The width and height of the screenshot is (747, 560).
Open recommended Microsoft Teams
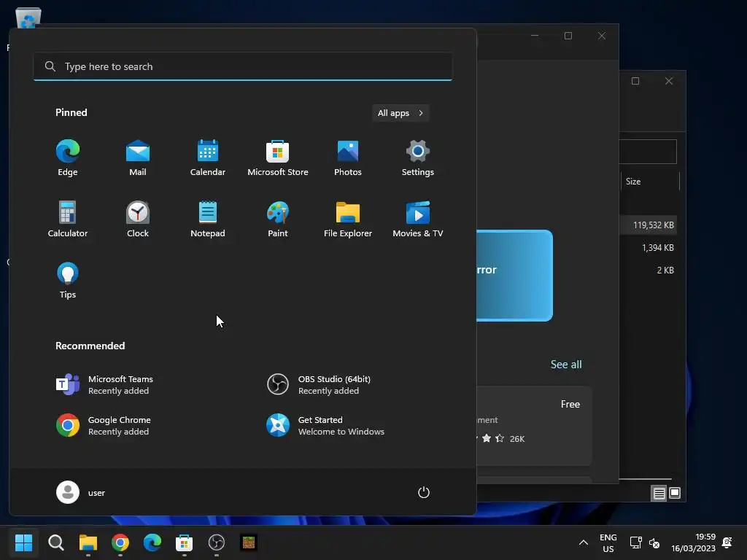(105, 385)
